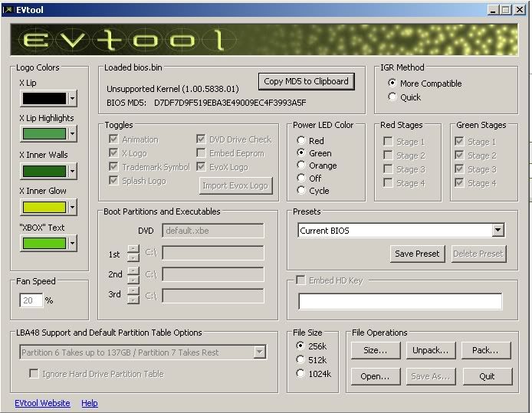Select Cycle for Power LED Color
The image size is (532, 413).
pyautogui.click(x=301, y=190)
